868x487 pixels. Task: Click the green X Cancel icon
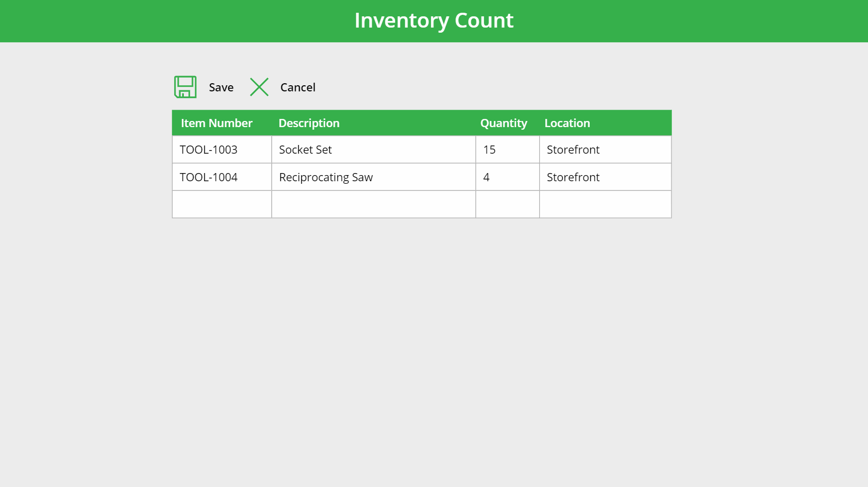[x=259, y=87]
